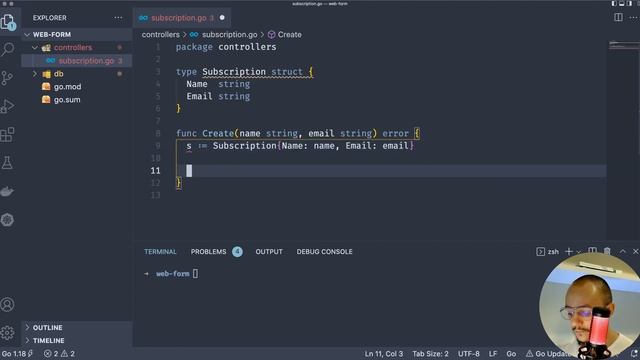This screenshot has width=640, height=360.
Task: Split the editor to the right
Action: [618, 17]
